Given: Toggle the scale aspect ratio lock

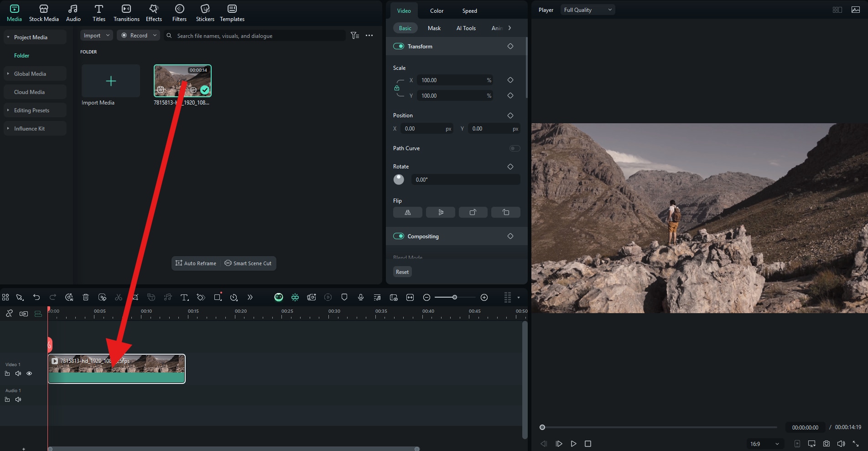Looking at the screenshot, I should (x=397, y=88).
